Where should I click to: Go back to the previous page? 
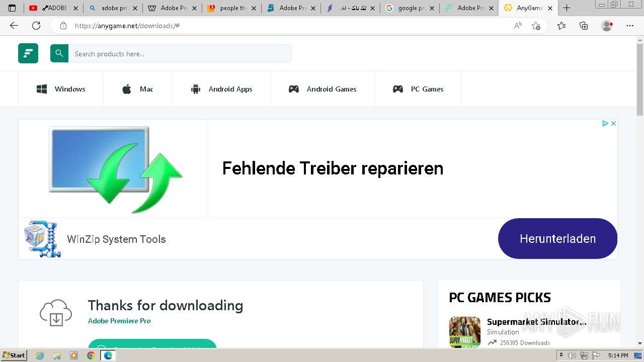[x=14, y=26]
